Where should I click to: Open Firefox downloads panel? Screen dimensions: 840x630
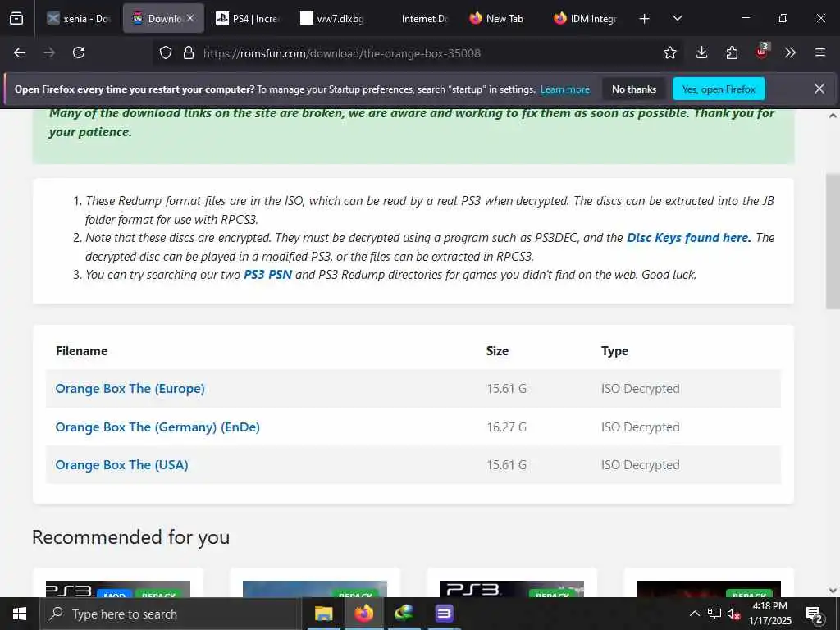pos(702,52)
